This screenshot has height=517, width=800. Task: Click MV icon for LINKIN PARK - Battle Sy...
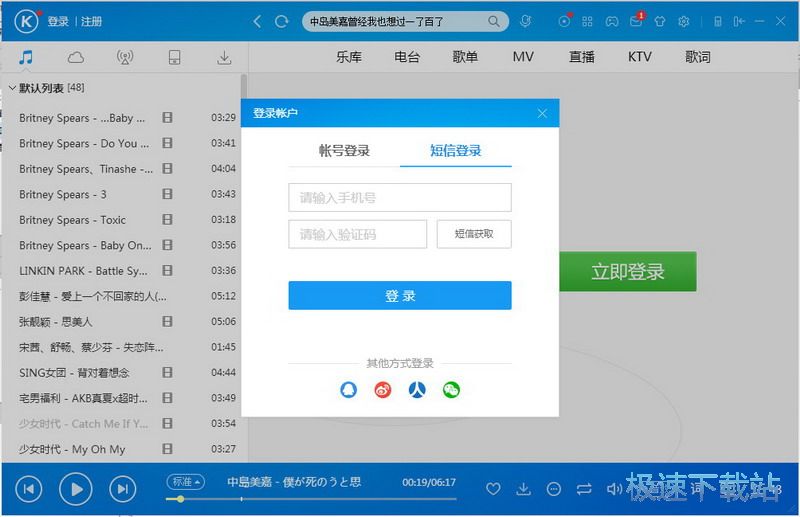point(167,270)
